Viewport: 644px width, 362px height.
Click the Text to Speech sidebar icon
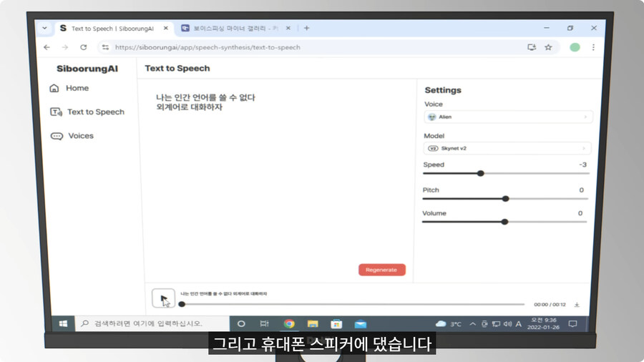pyautogui.click(x=56, y=112)
